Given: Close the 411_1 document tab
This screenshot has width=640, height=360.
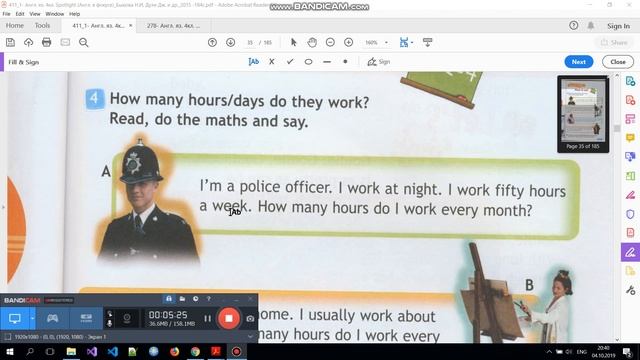Looking at the screenshot, I should pyautogui.click(x=131, y=25).
